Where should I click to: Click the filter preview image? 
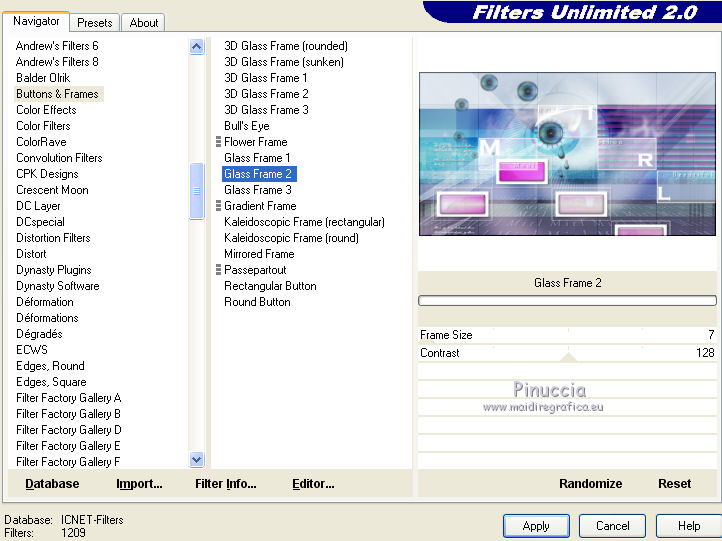point(567,154)
